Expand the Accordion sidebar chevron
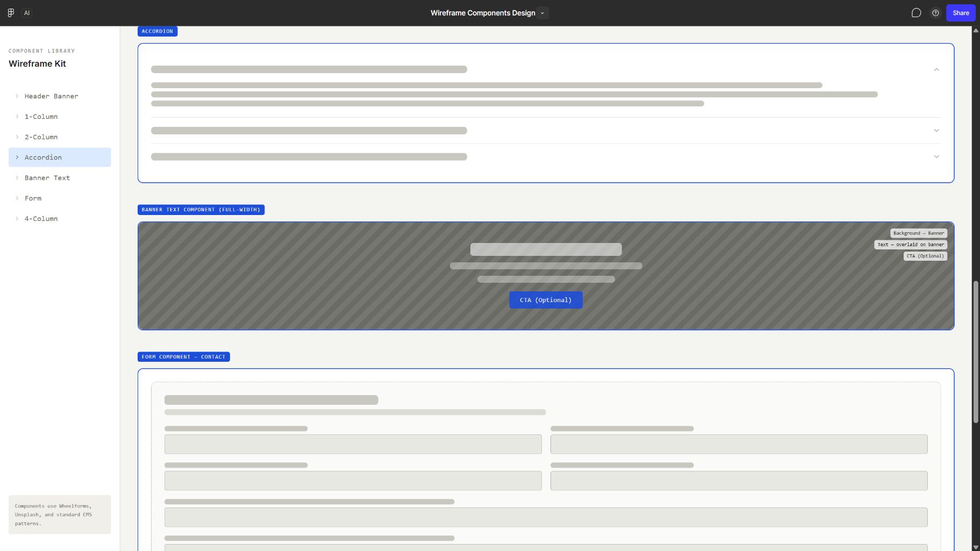 point(17,158)
